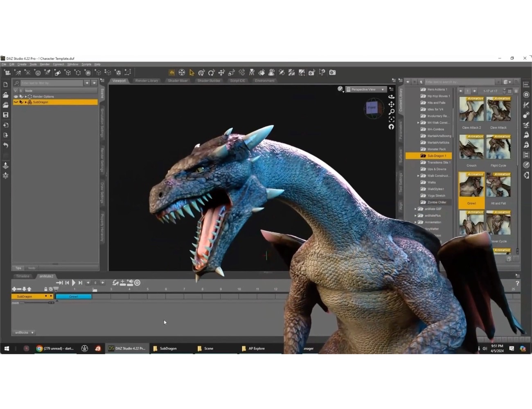The image size is (532, 409).
Task: Expand the Walk Construct folder in the library
Action: 418,175
